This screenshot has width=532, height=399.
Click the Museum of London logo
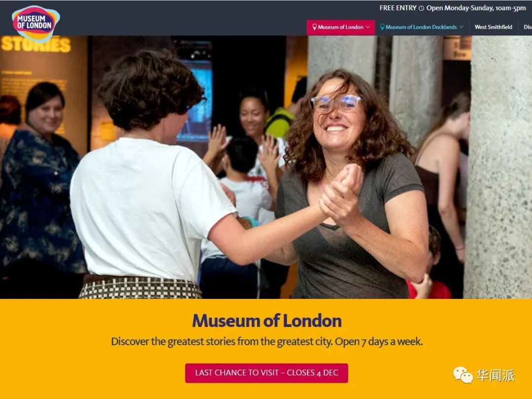pyautogui.click(x=36, y=23)
